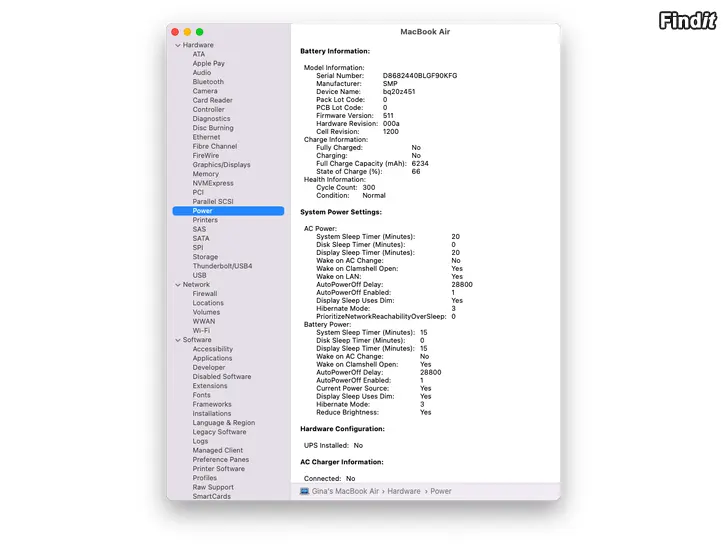Select Installations entry
This screenshot has height=546, width=728.
tap(212, 414)
